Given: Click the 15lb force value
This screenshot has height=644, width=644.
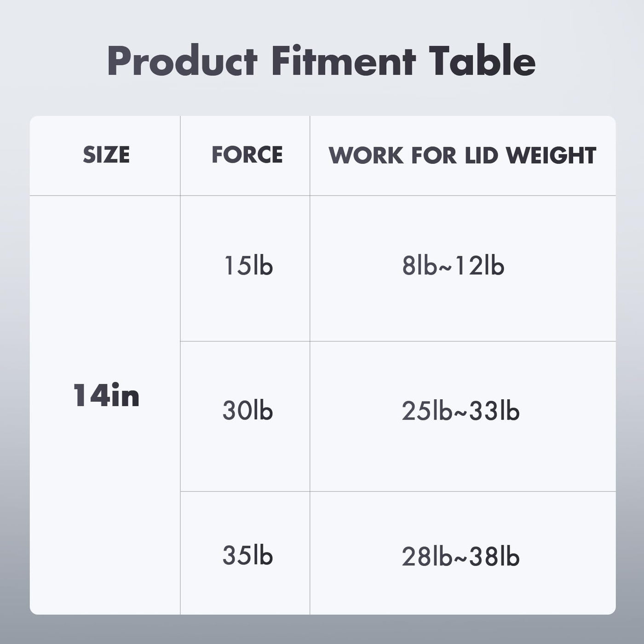Looking at the screenshot, I should coord(248,265).
